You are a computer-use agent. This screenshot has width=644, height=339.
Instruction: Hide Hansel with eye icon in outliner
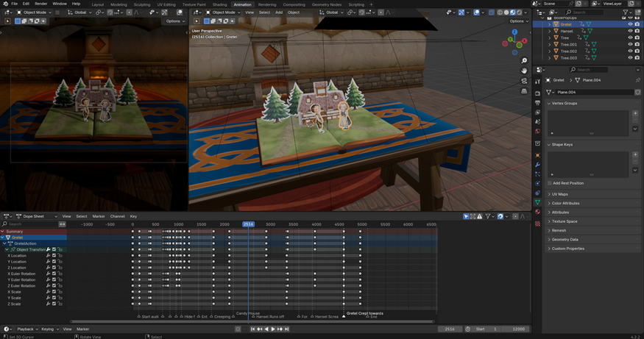[x=630, y=31]
